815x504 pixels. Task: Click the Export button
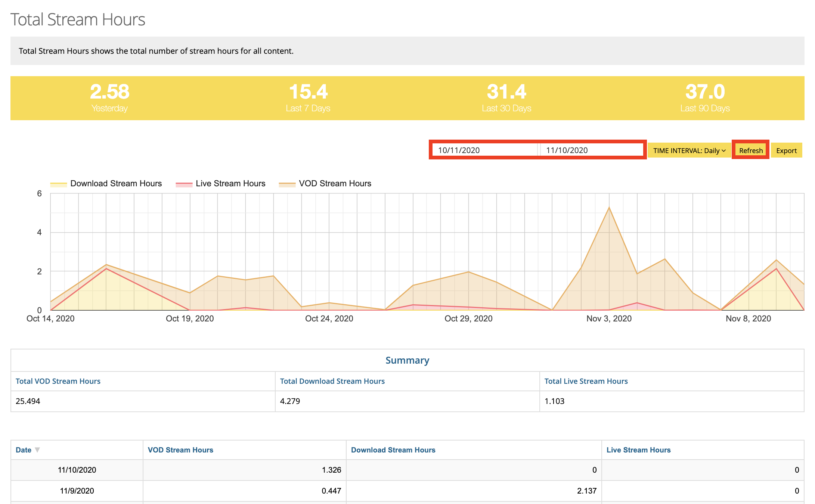pyautogui.click(x=786, y=150)
